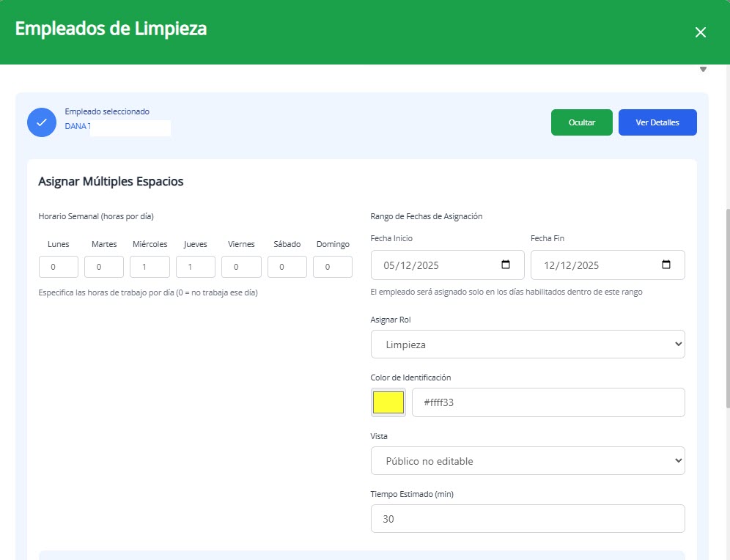The height and width of the screenshot is (560, 730).
Task: Click the Jueves hours field
Action: pos(196,267)
